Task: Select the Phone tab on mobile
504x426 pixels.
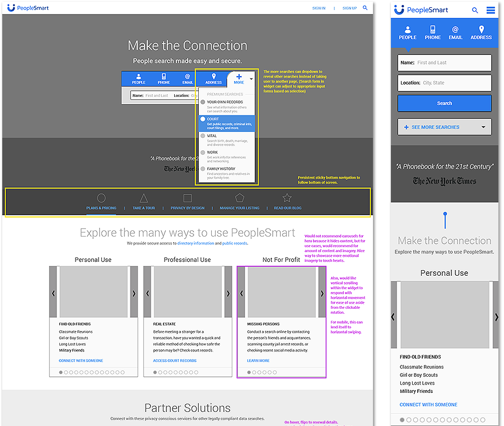Action: [x=433, y=33]
